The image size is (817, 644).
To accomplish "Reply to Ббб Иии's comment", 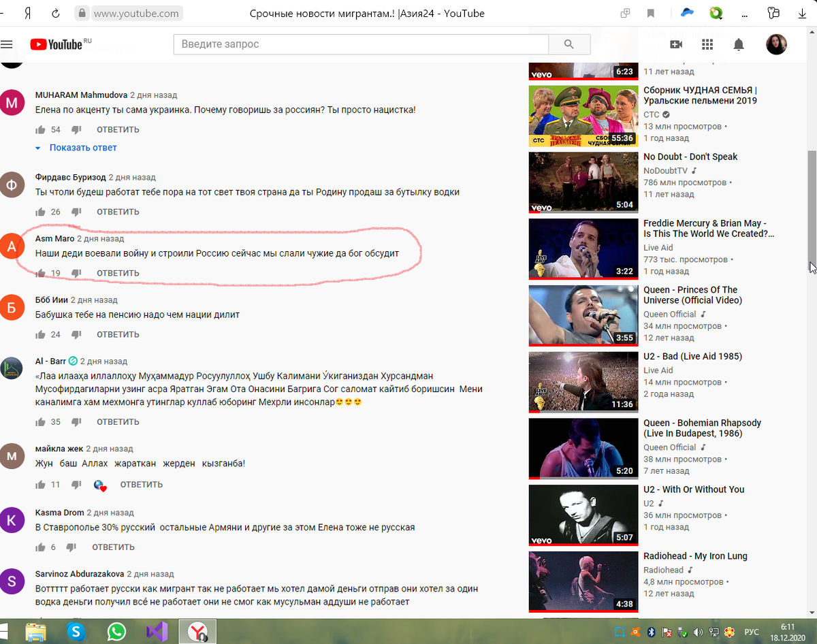I will pos(118,334).
